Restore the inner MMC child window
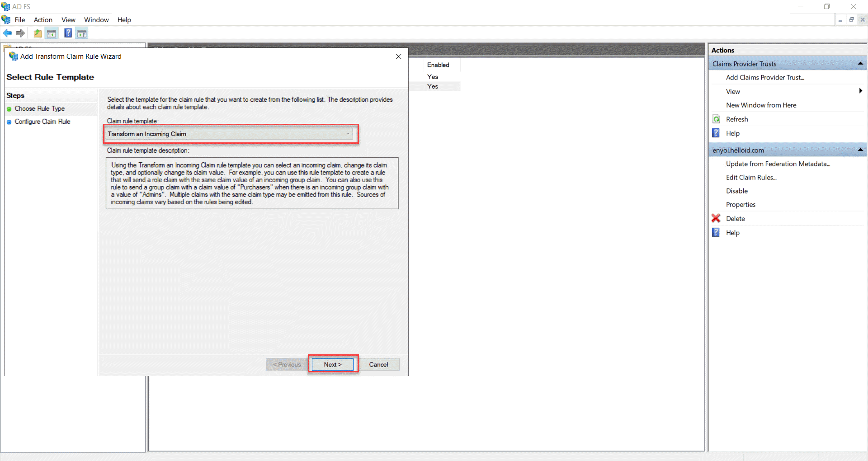Image resolution: width=868 pixels, height=461 pixels. pos(851,20)
